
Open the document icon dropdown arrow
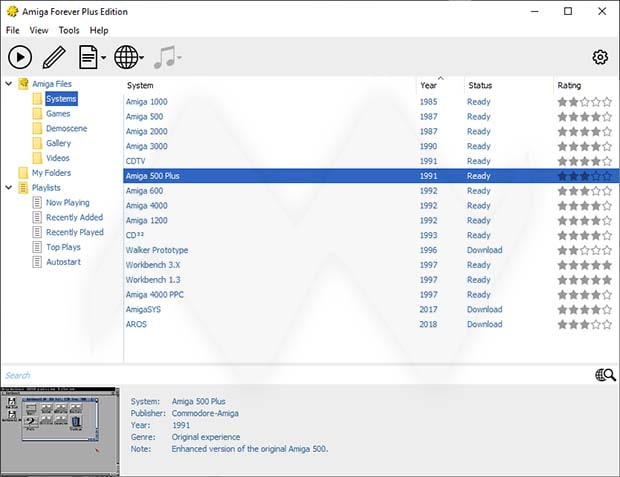[104, 58]
